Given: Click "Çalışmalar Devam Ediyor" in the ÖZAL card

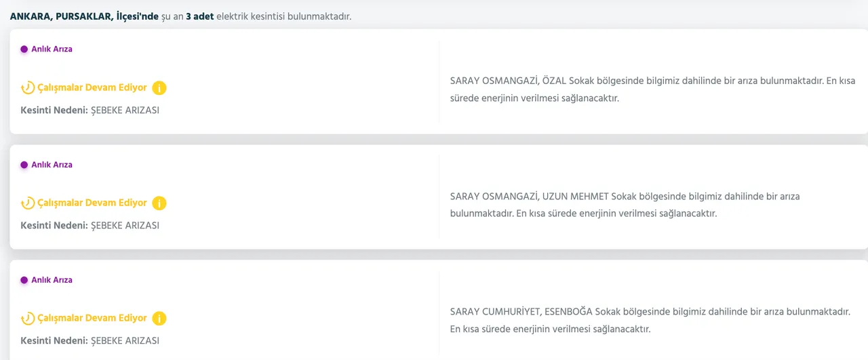Looking at the screenshot, I should 92,87.
